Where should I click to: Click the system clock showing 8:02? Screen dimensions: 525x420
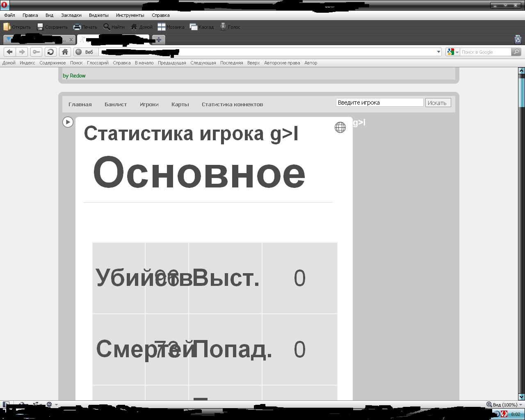pyautogui.click(x=516, y=414)
